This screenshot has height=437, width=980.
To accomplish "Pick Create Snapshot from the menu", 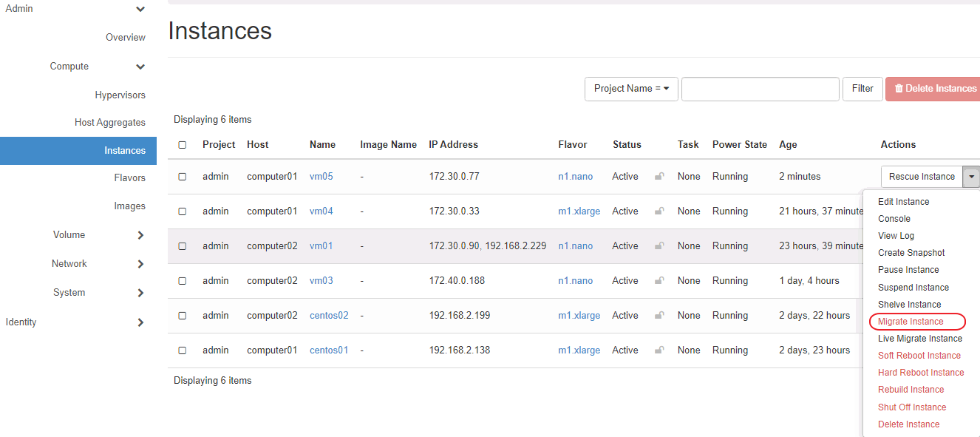I will (911, 253).
